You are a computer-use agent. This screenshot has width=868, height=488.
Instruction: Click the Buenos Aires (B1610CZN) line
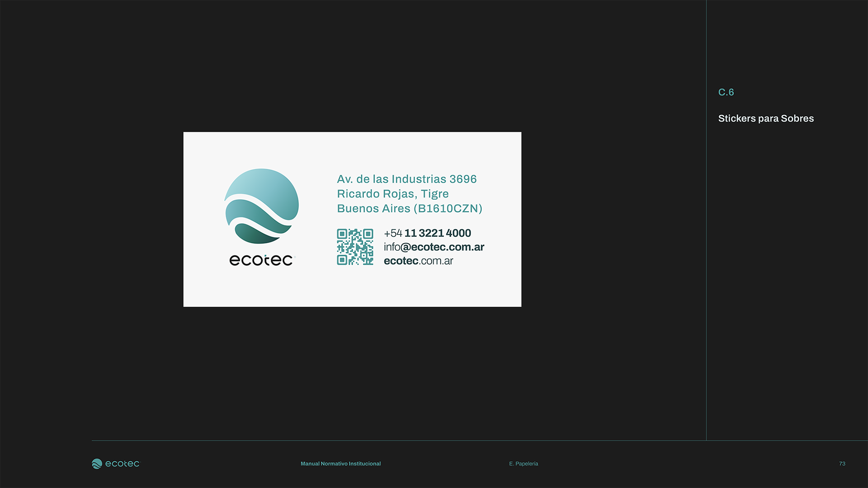(x=409, y=208)
